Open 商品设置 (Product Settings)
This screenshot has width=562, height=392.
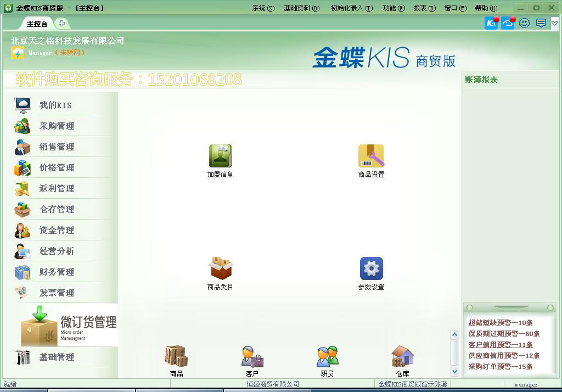pos(371,156)
